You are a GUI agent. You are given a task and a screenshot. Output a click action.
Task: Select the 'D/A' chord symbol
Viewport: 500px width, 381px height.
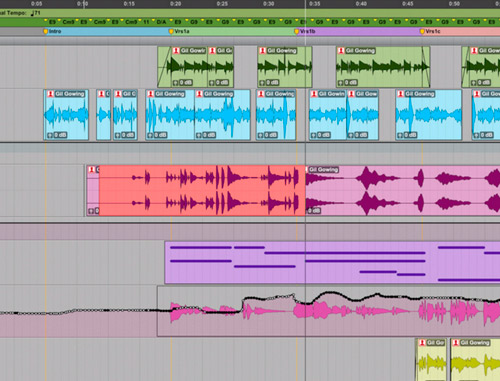[x=161, y=22]
